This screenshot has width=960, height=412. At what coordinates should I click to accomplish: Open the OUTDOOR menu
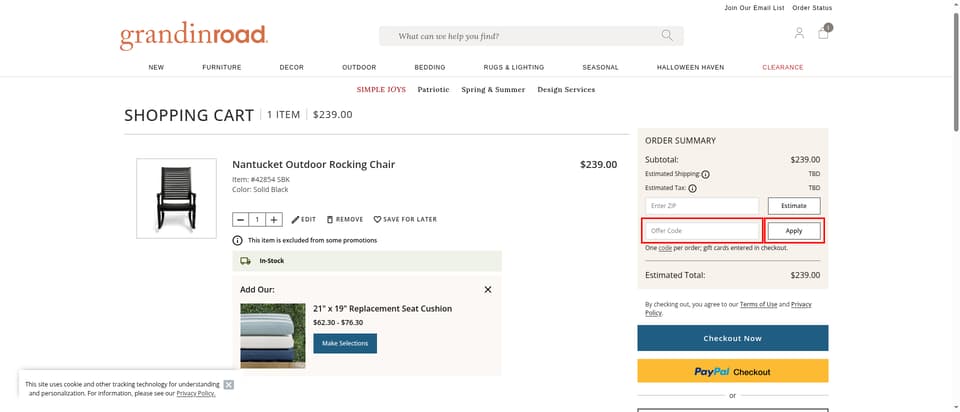pyautogui.click(x=359, y=67)
